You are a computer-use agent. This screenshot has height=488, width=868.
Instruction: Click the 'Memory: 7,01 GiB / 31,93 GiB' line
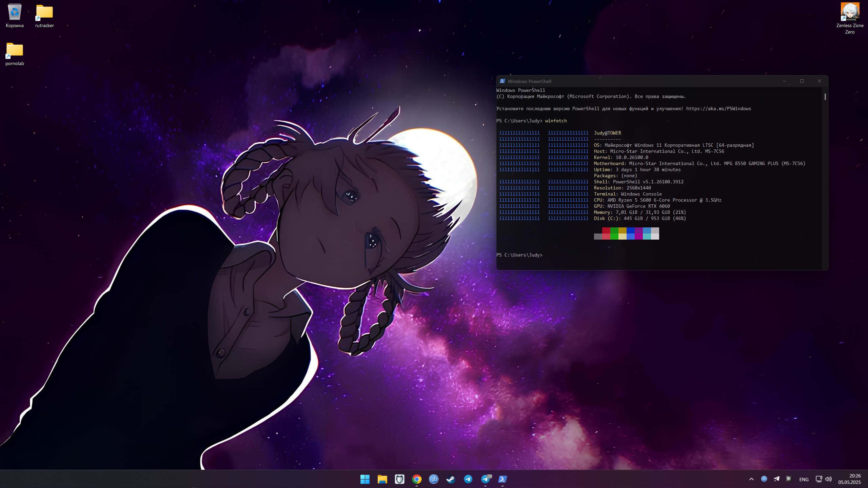[x=640, y=212]
